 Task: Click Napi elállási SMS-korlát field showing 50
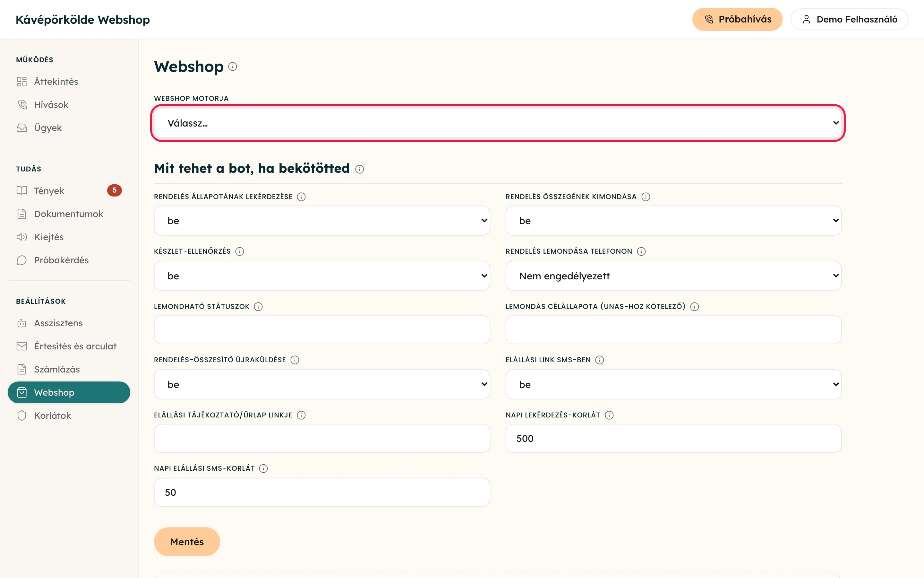click(x=322, y=492)
